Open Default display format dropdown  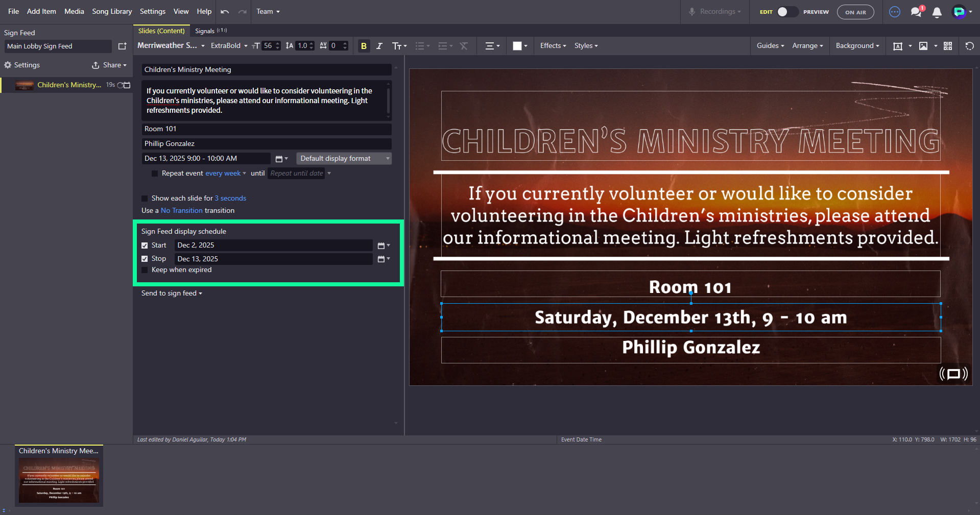pyautogui.click(x=344, y=159)
